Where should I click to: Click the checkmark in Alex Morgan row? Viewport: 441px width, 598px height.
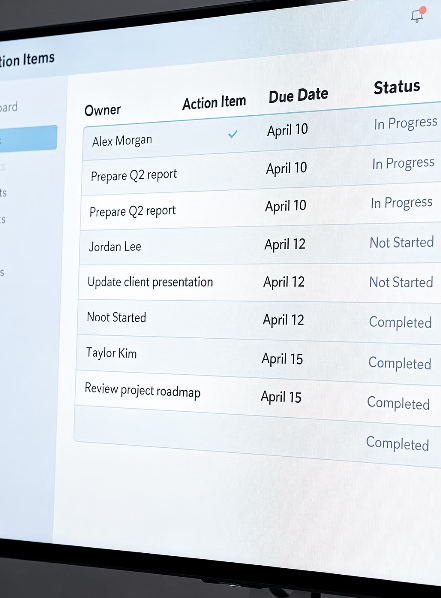(x=232, y=134)
